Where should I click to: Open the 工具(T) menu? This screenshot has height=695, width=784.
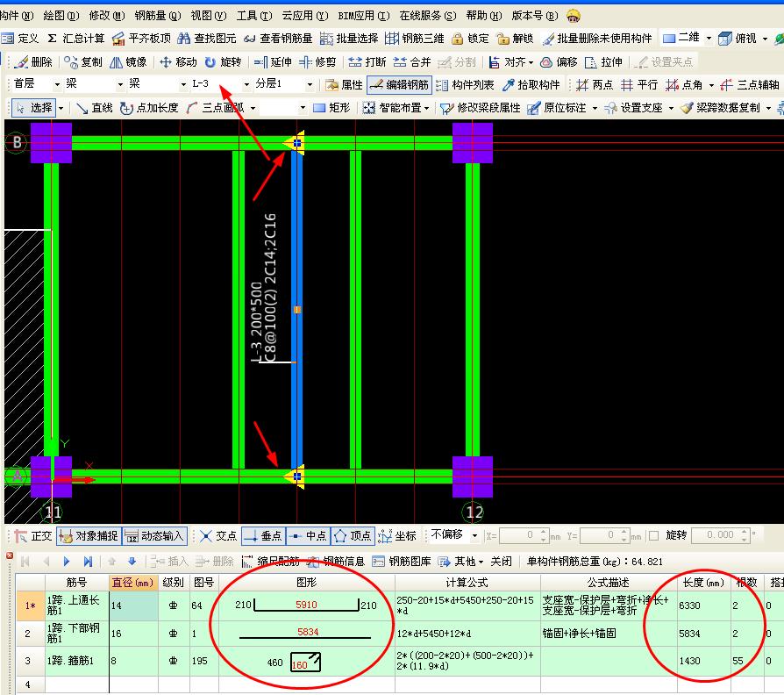254,16
